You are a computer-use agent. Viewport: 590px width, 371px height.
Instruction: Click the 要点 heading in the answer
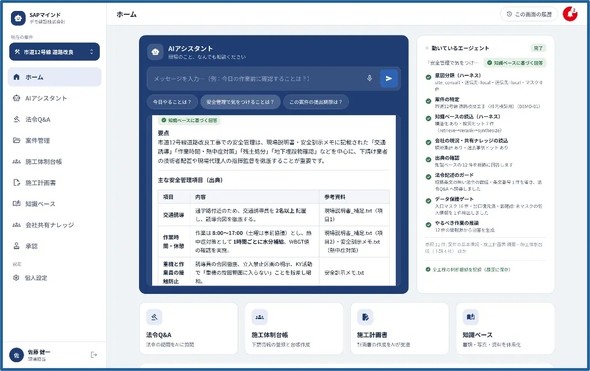[164, 133]
